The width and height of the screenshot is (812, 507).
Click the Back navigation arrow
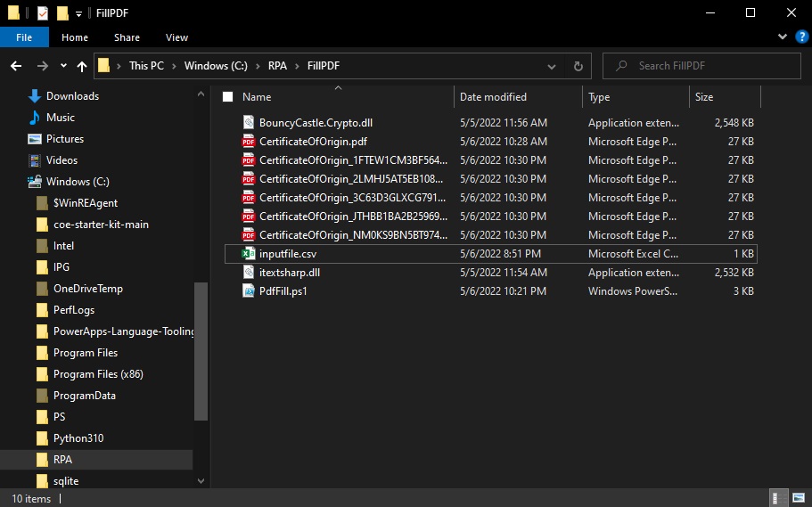(16, 66)
